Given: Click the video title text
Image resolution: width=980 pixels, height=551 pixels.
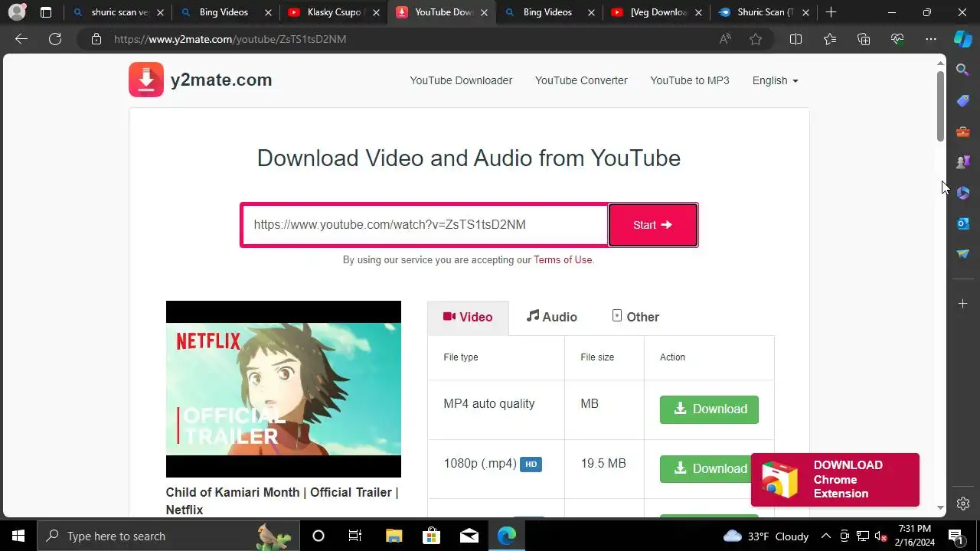Looking at the screenshot, I should 282,500.
